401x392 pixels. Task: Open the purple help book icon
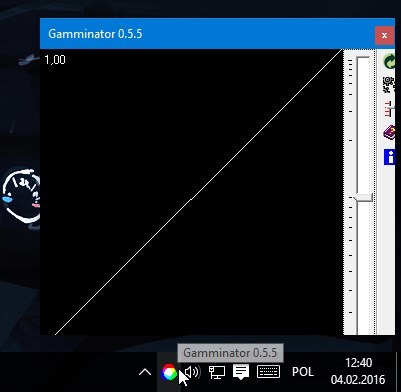[x=389, y=133]
